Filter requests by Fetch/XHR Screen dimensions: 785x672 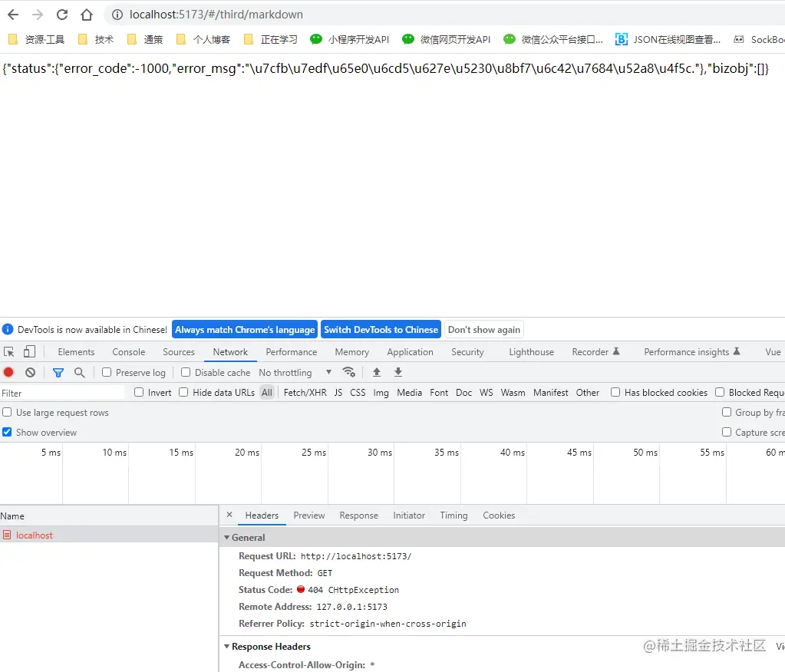coord(305,393)
